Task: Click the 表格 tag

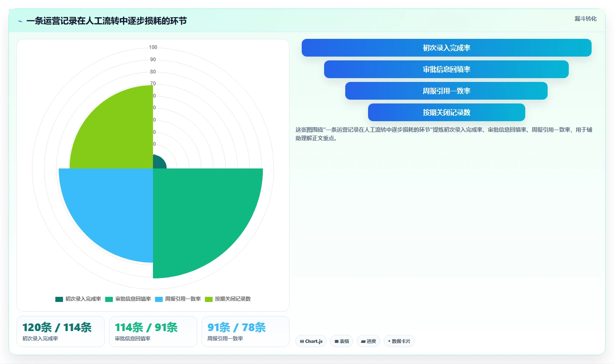Action: pyautogui.click(x=341, y=341)
